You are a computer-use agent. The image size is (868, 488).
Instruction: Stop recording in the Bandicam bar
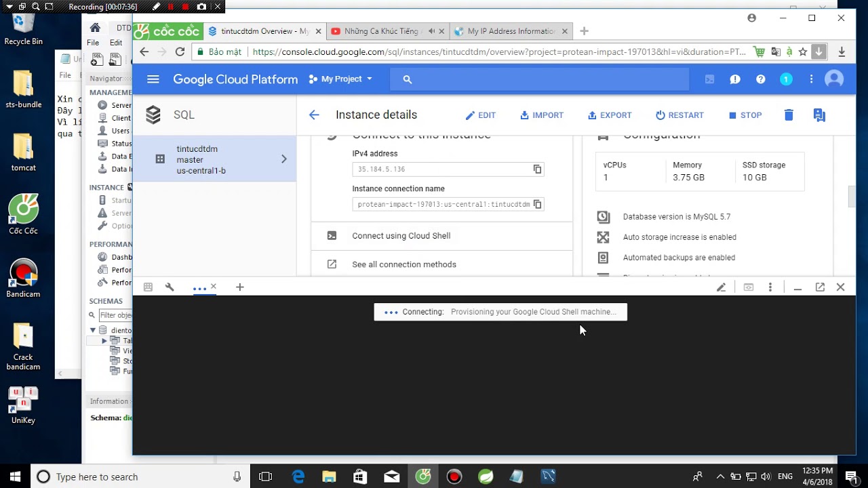pos(185,7)
